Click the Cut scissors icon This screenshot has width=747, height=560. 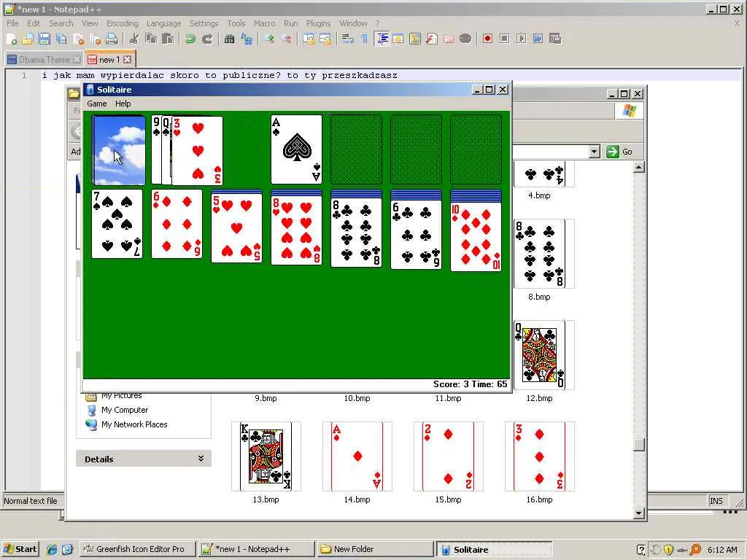coord(134,39)
